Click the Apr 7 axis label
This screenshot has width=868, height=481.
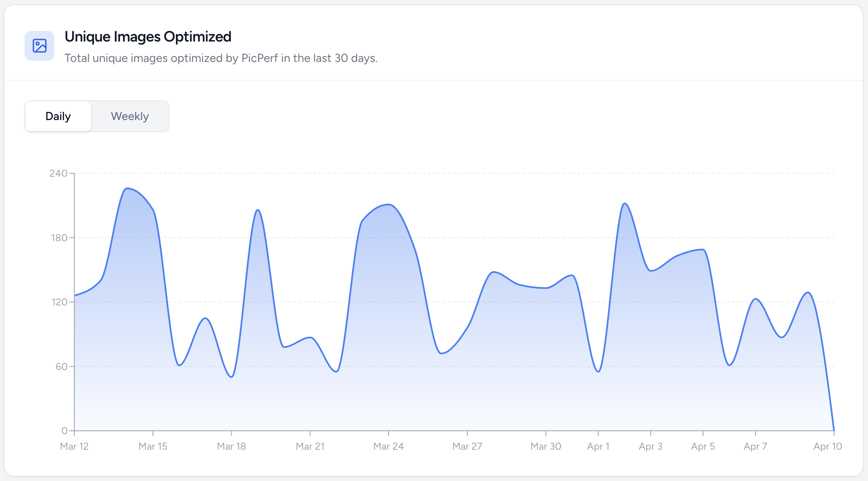pos(755,446)
